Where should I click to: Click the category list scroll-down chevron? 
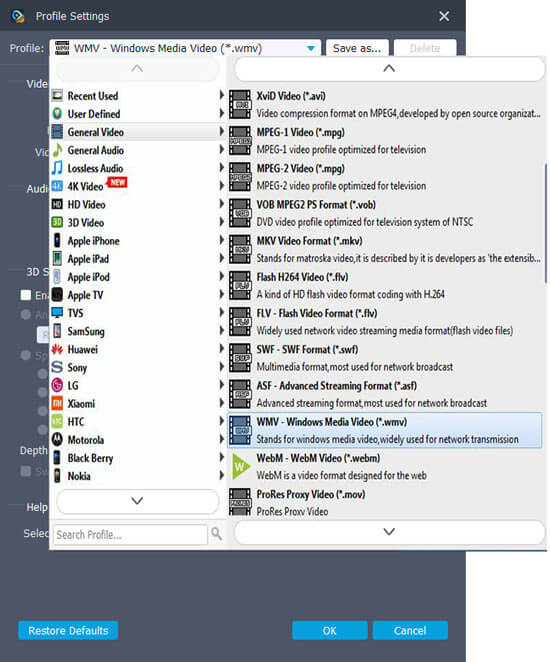tap(137, 501)
